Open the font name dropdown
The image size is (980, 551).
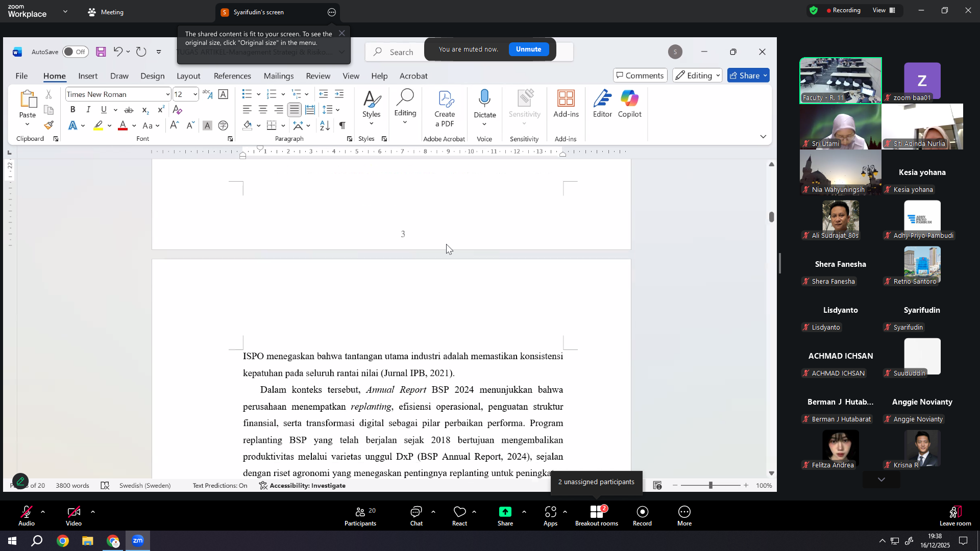(167, 94)
